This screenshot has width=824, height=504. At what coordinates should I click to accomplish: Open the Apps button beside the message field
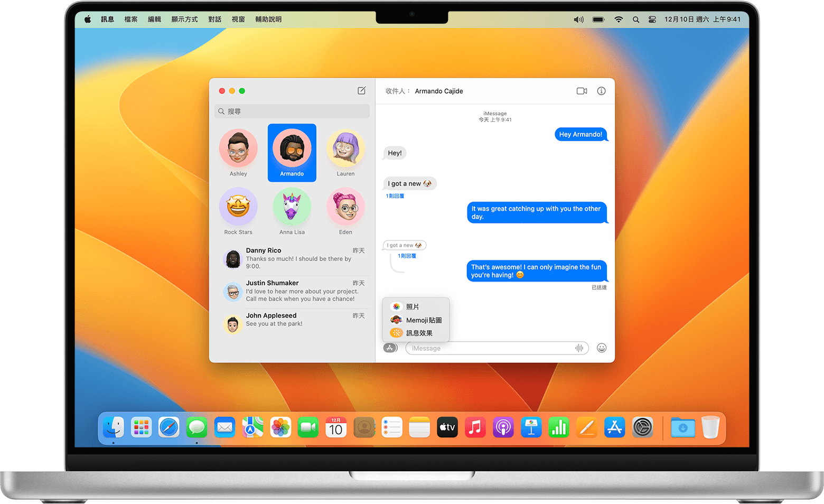pyautogui.click(x=390, y=348)
